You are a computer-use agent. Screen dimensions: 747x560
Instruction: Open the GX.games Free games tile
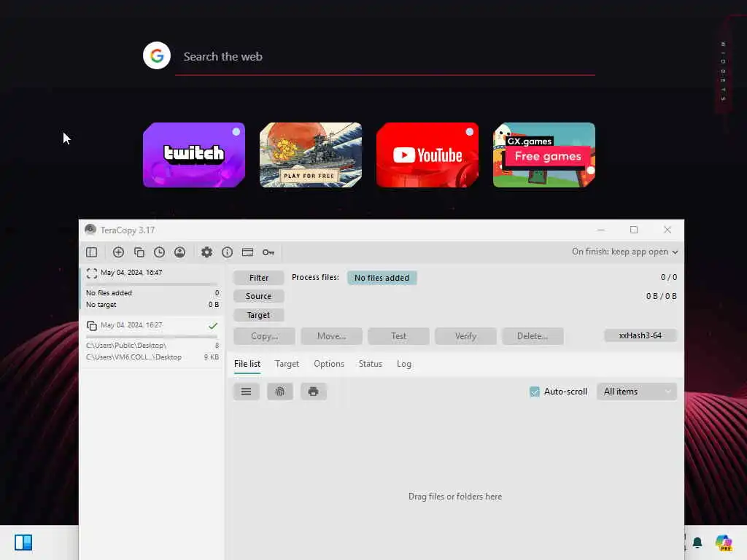tap(544, 155)
